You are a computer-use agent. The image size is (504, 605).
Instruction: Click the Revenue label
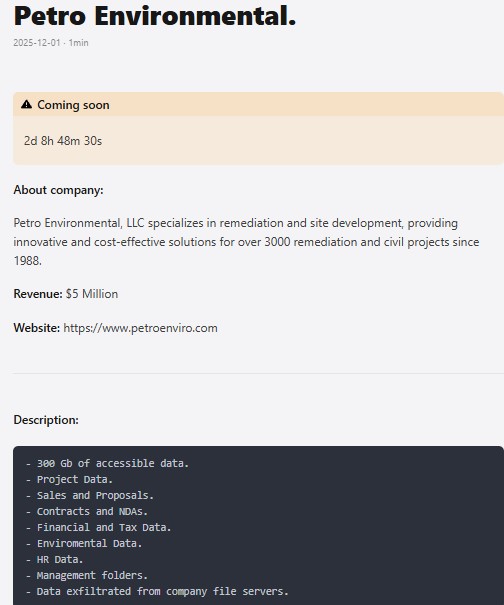pyautogui.click(x=38, y=294)
